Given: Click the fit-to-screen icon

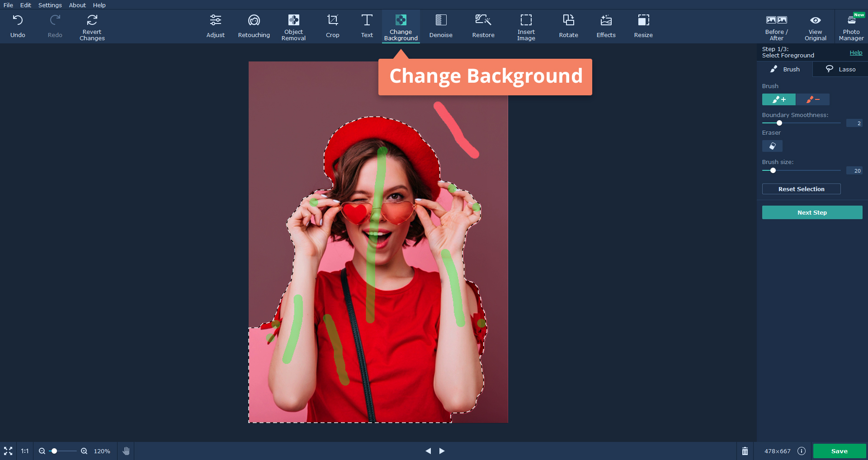Looking at the screenshot, I should click(x=8, y=451).
